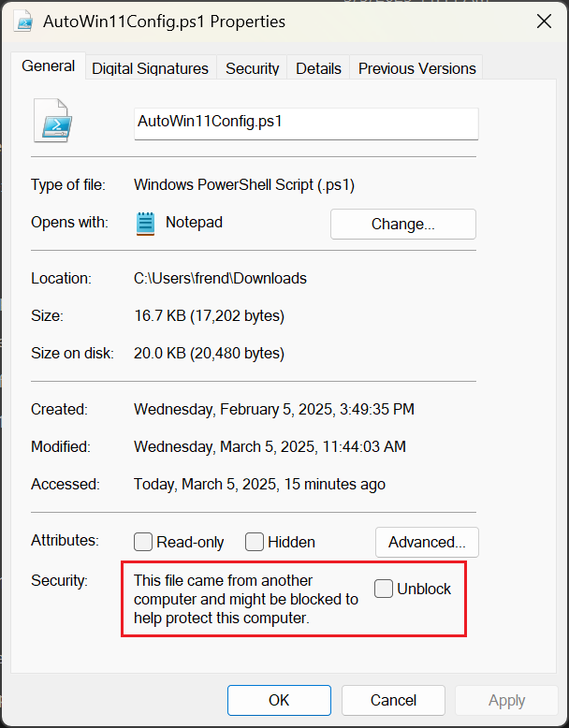569x728 pixels.
Task: Enable the Read-only attribute checkbox
Action: point(143,542)
